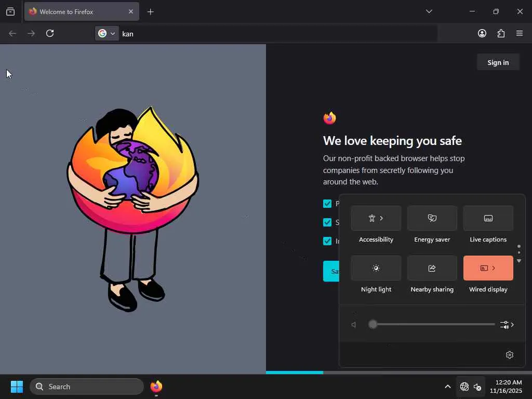Click the volume slider handle
The image size is (532, 399).
coord(373,324)
